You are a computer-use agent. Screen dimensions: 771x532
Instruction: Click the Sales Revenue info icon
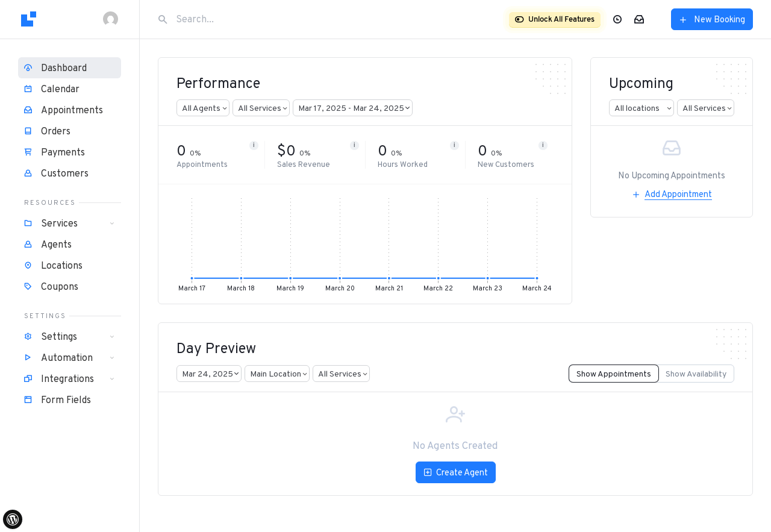[354, 145]
